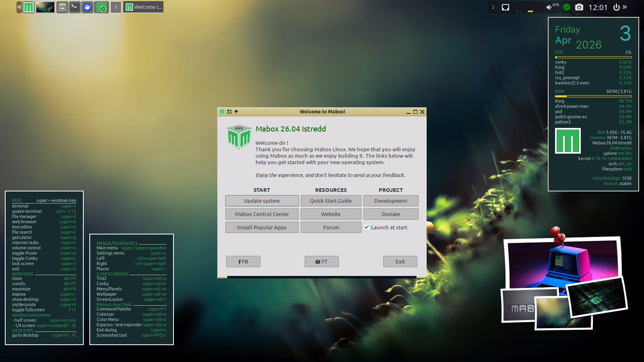The image size is (644, 362).
Task: Click the green update-status checkmark icon
Action: coord(567,7)
